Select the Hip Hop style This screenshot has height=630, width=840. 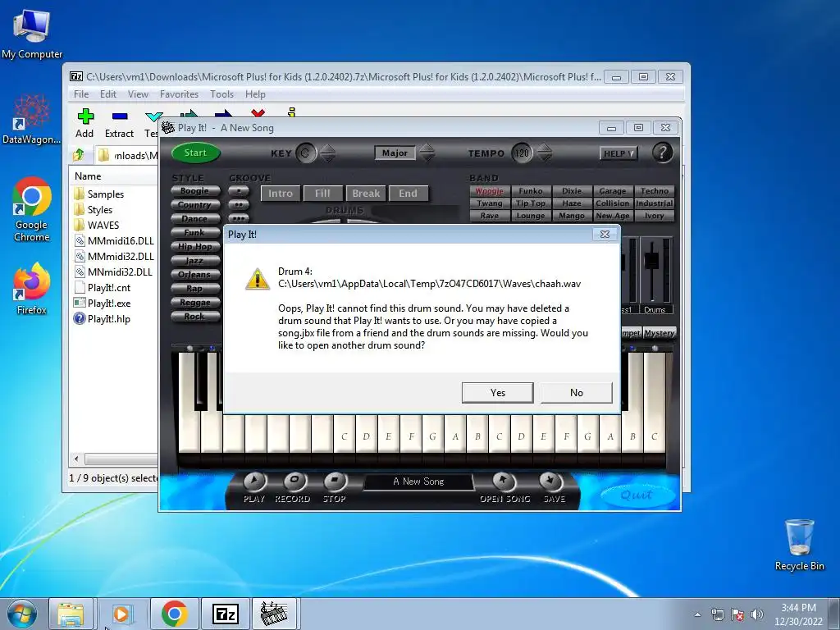(195, 246)
